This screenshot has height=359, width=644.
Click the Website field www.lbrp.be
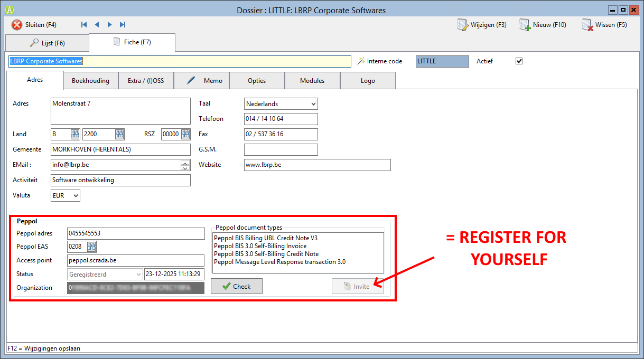coord(318,165)
